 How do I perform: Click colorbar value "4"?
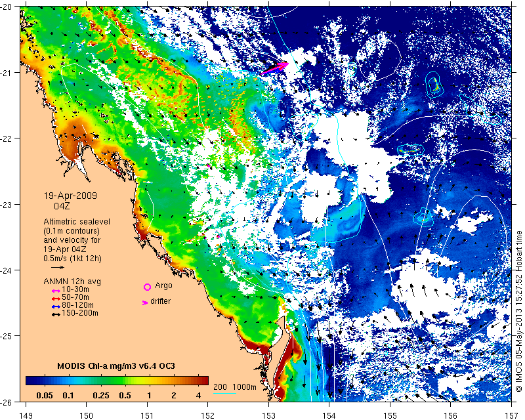tap(199, 395)
